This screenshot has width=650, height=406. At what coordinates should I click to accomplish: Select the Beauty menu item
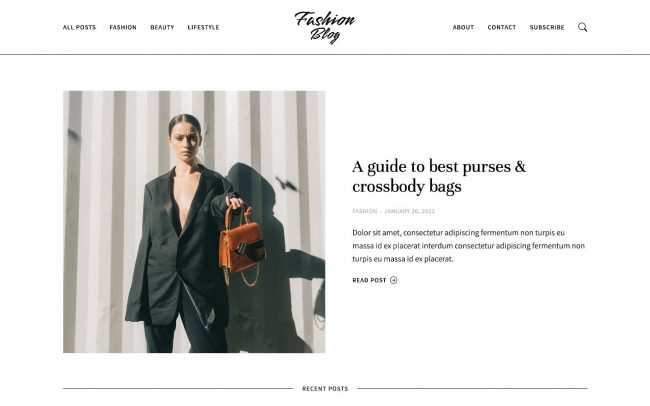pyautogui.click(x=162, y=27)
